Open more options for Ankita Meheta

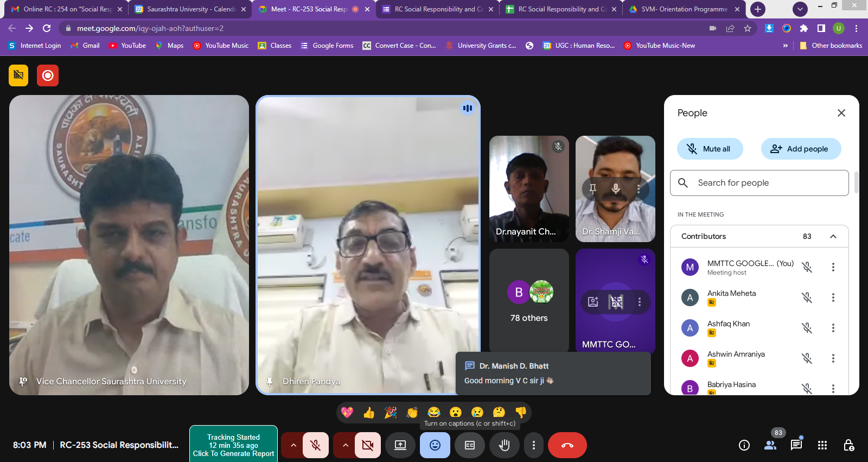833,298
